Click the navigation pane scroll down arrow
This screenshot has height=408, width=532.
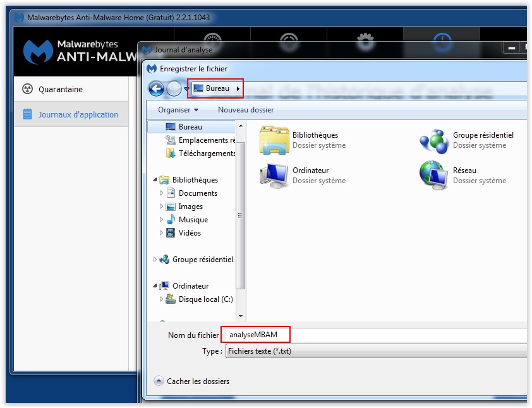241,316
